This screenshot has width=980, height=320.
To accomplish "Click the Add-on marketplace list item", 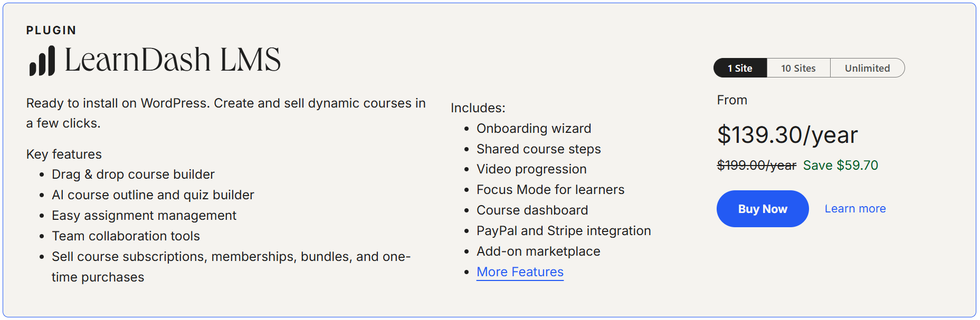I will (538, 251).
